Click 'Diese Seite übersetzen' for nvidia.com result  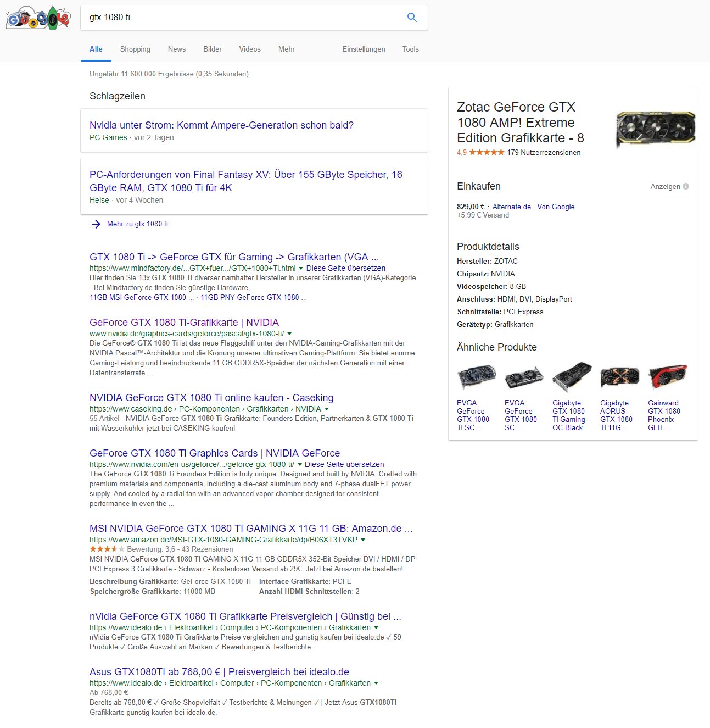coord(344,464)
